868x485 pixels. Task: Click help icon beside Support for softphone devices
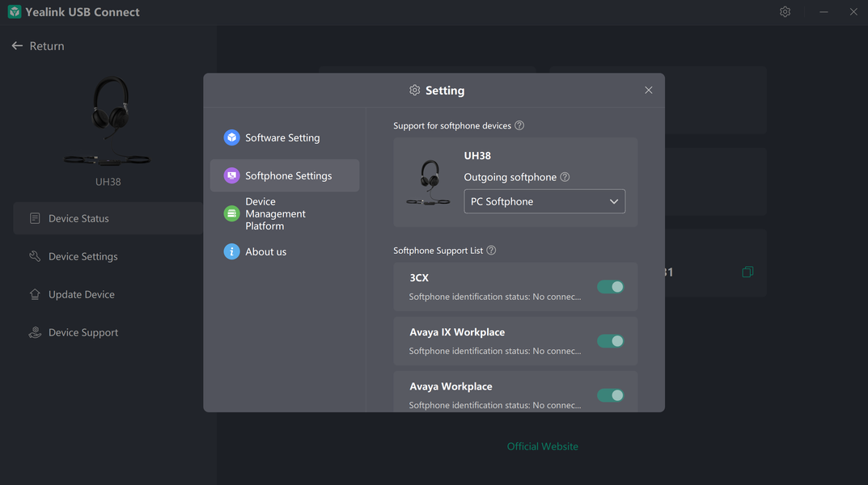tap(519, 125)
